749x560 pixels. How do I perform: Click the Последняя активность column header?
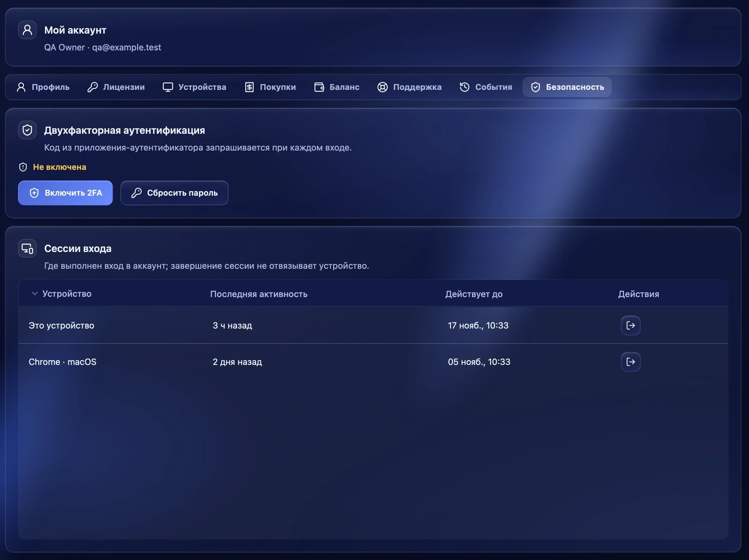pos(259,294)
